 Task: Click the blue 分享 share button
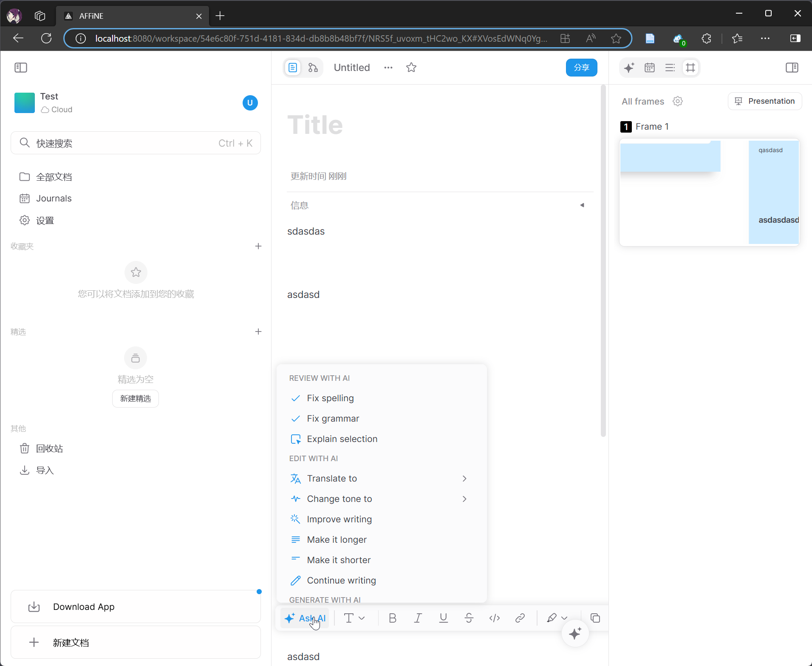(581, 68)
